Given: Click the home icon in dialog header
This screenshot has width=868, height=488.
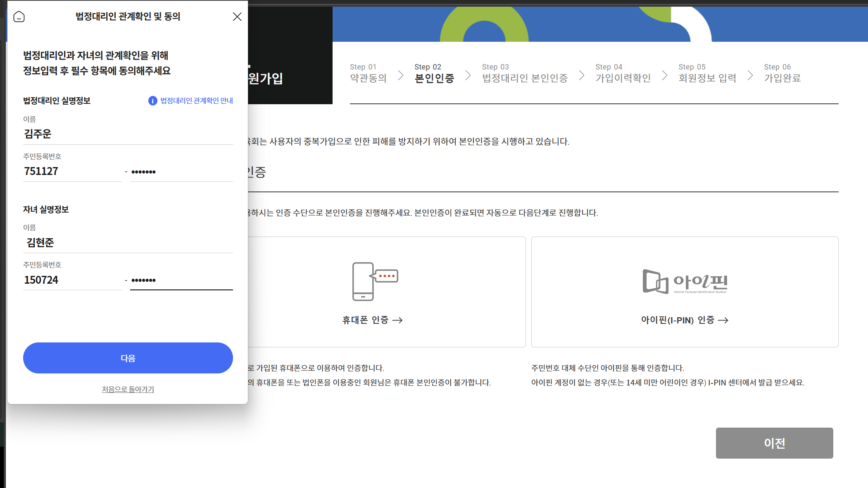Looking at the screenshot, I should tap(19, 17).
